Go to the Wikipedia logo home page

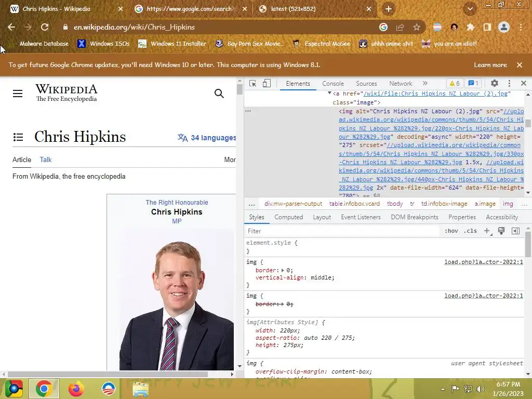[66, 93]
